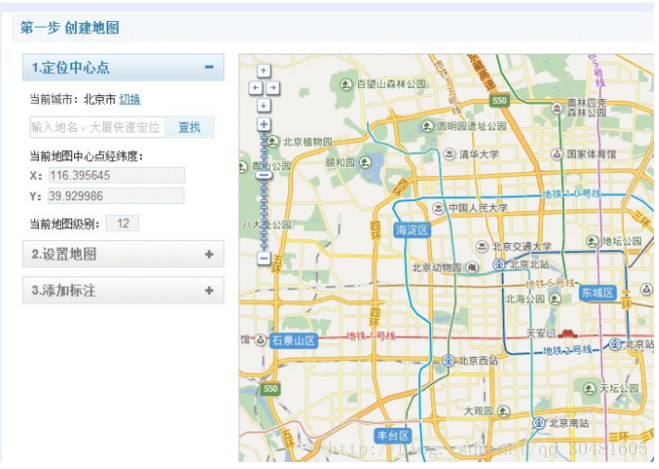Click the map level value 12
659x469 pixels.
tap(122, 223)
